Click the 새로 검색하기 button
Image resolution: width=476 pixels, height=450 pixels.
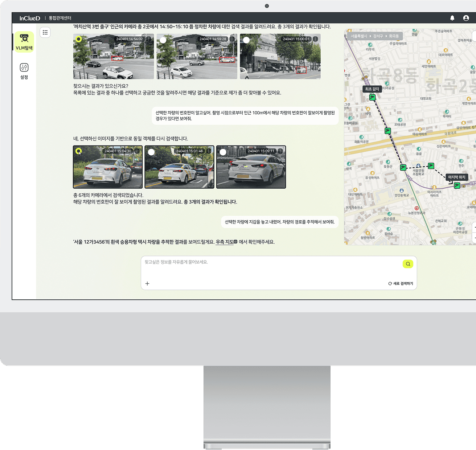tap(401, 283)
